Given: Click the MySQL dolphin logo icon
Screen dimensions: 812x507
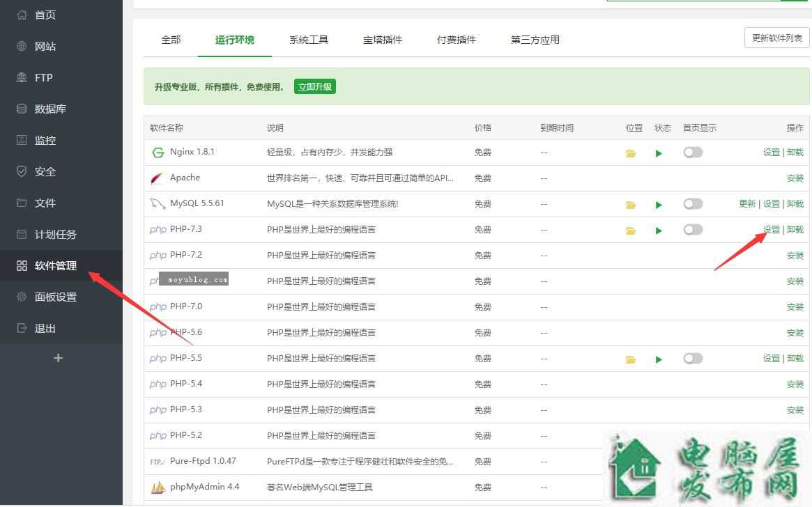Looking at the screenshot, I should pos(158,204).
